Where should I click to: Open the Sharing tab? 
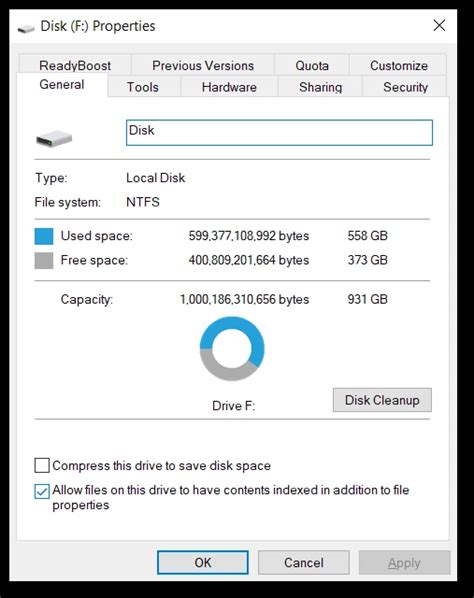point(320,87)
